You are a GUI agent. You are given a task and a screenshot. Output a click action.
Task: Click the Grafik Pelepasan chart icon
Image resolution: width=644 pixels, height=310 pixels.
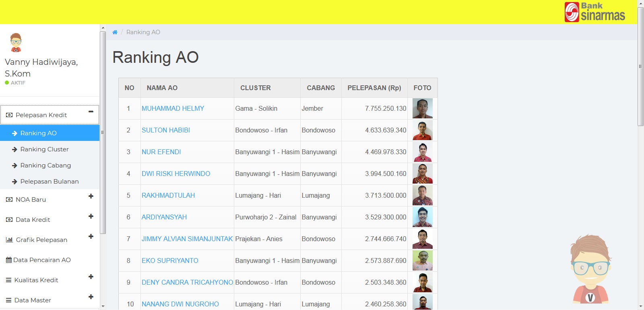pyautogui.click(x=9, y=240)
